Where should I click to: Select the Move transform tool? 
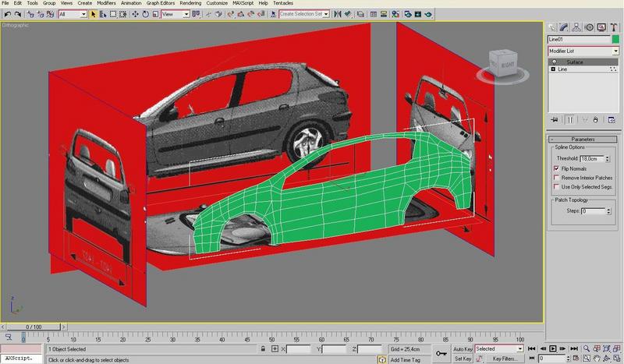coord(135,14)
